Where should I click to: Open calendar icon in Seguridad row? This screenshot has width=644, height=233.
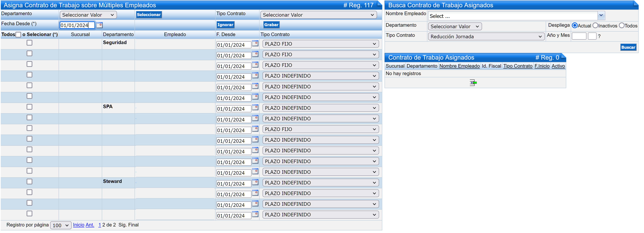255,44
